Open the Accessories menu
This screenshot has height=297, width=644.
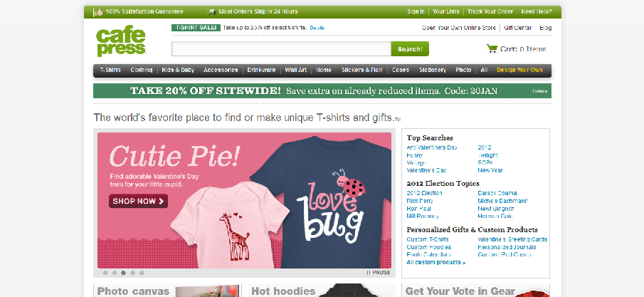[221, 70]
